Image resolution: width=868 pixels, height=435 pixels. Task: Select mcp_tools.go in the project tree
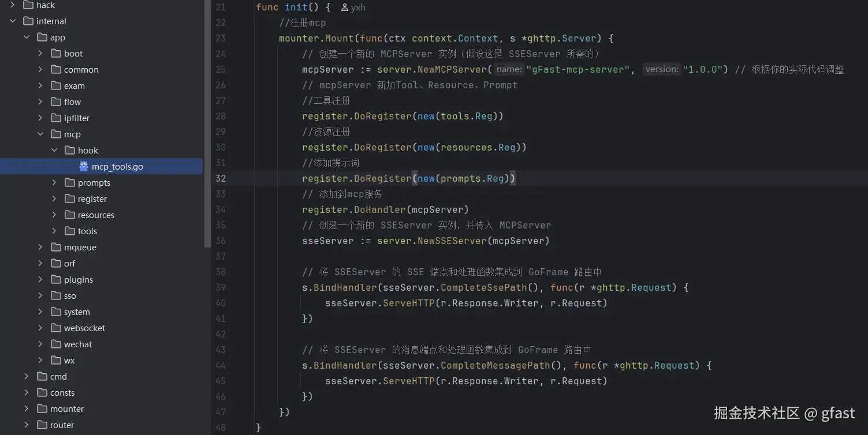click(102, 167)
